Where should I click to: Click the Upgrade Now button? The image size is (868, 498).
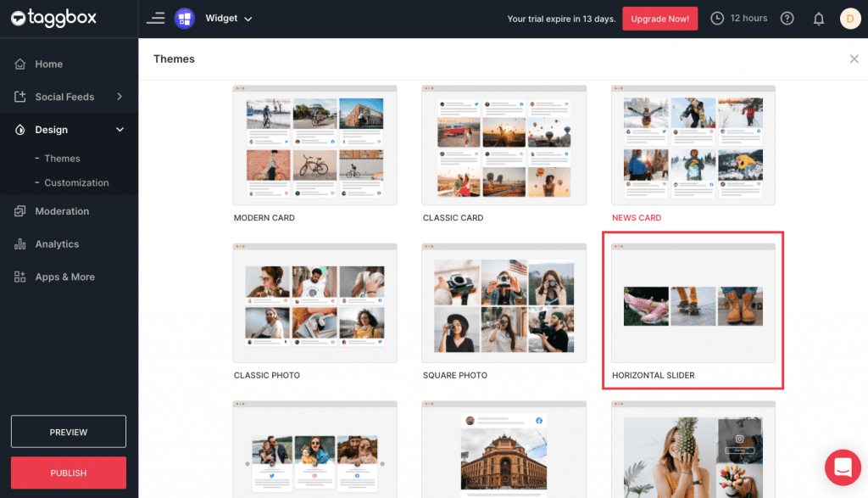tap(659, 18)
